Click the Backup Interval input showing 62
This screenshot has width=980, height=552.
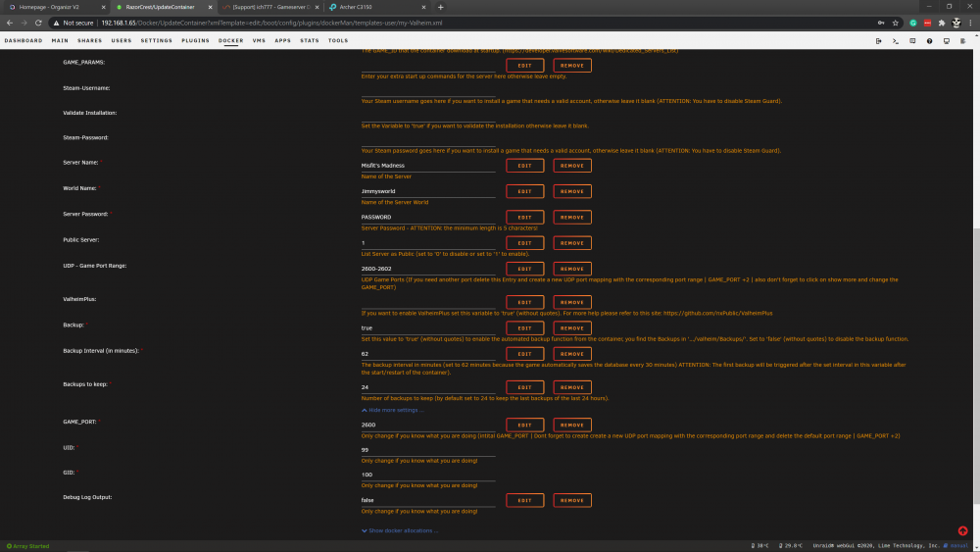pyautogui.click(x=428, y=354)
